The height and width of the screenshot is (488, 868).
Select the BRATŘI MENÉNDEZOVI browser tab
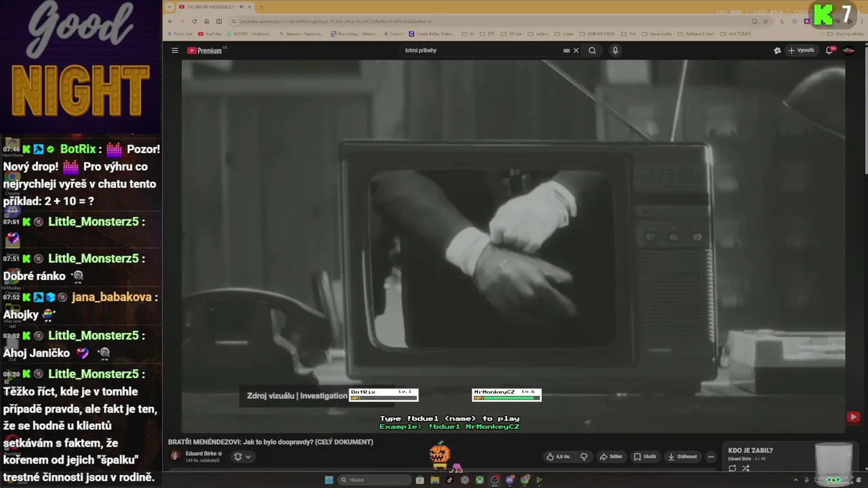click(216, 7)
